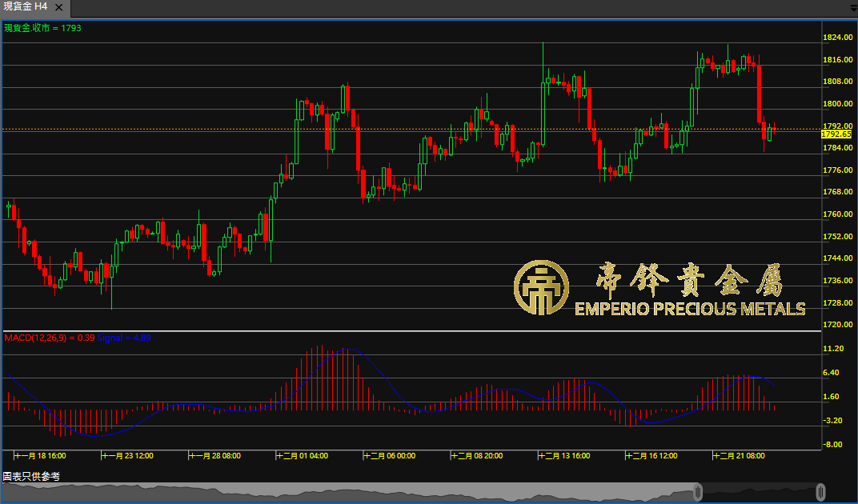Click the 1728.00 price axis label
Image resolution: width=858 pixels, height=504 pixels.
[838, 303]
